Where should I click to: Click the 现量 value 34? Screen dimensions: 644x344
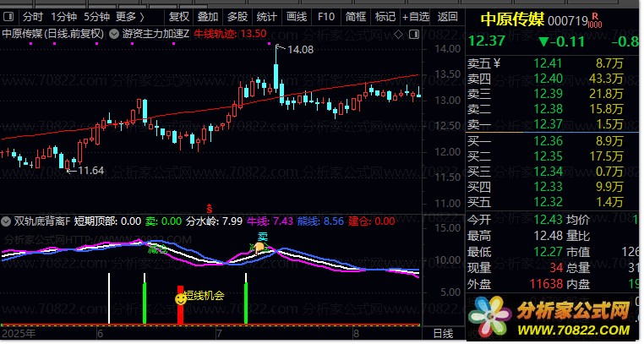pos(556,268)
